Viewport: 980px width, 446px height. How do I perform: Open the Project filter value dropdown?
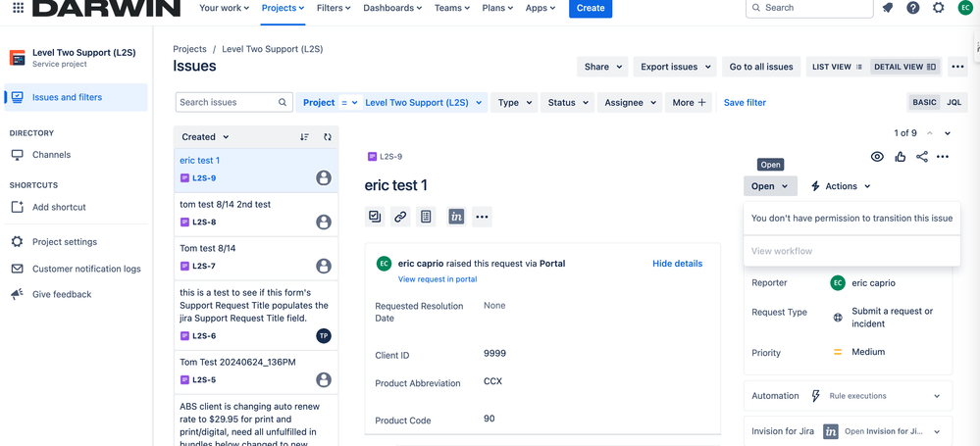pyautogui.click(x=425, y=103)
